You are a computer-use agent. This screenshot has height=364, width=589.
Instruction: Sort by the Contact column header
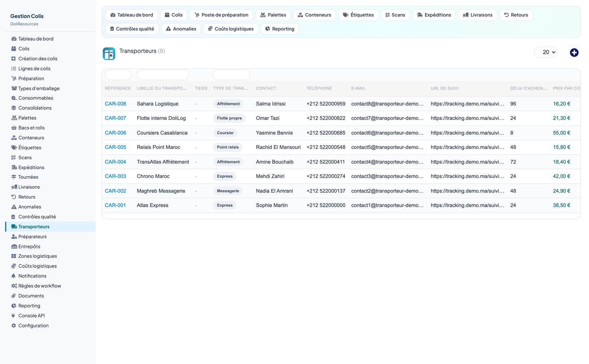tap(266, 88)
